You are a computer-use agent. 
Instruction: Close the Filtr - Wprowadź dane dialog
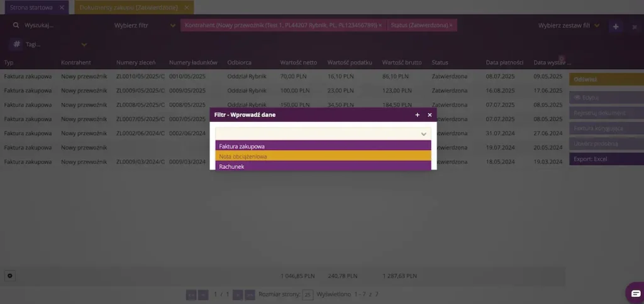(430, 115)
